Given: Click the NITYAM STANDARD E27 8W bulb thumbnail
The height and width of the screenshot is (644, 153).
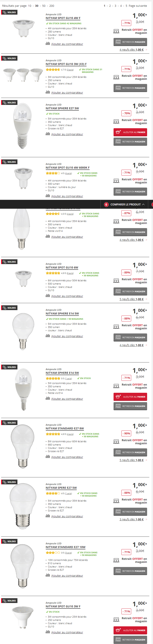Looking at the screenshot, I should point(22,447).
